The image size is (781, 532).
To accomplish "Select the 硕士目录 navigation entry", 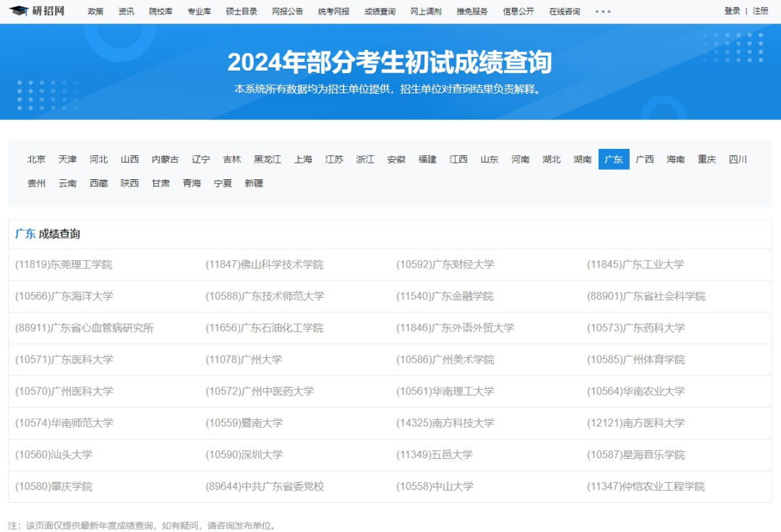I will point(242,11).
